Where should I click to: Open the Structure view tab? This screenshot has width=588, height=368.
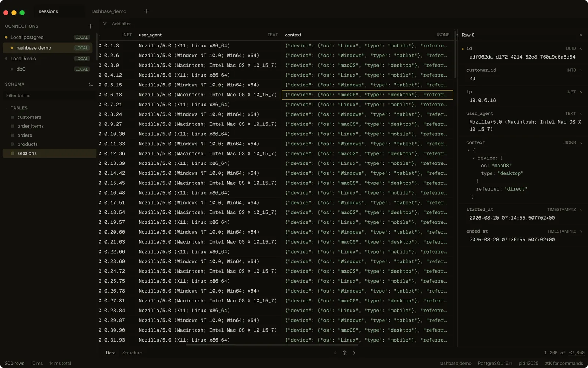click(x=132, y=353)
